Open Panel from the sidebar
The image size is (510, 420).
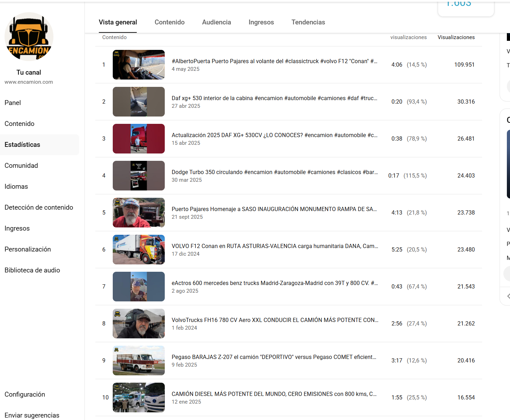tap(13, 103)
